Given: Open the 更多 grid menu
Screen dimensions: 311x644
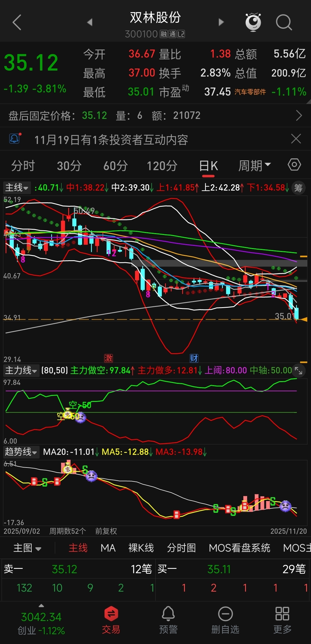Looking at the screenshot, I should [282, 620].
